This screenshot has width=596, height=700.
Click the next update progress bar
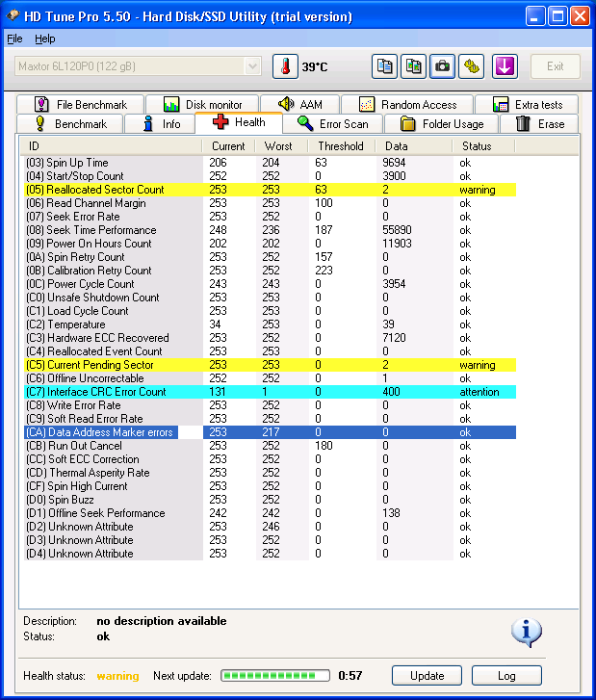[275, 676]
